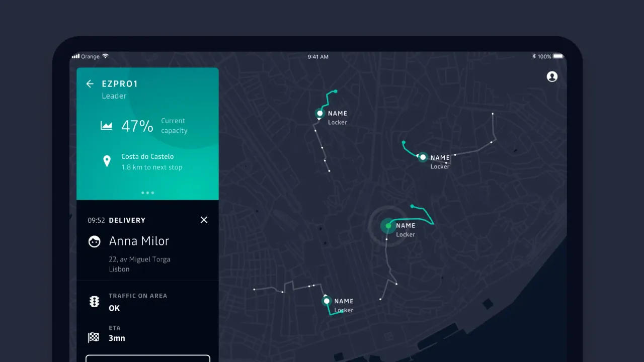Open the user profile icon
The width and height of the screenshot is (644, 362).
(x=552, y=76)
